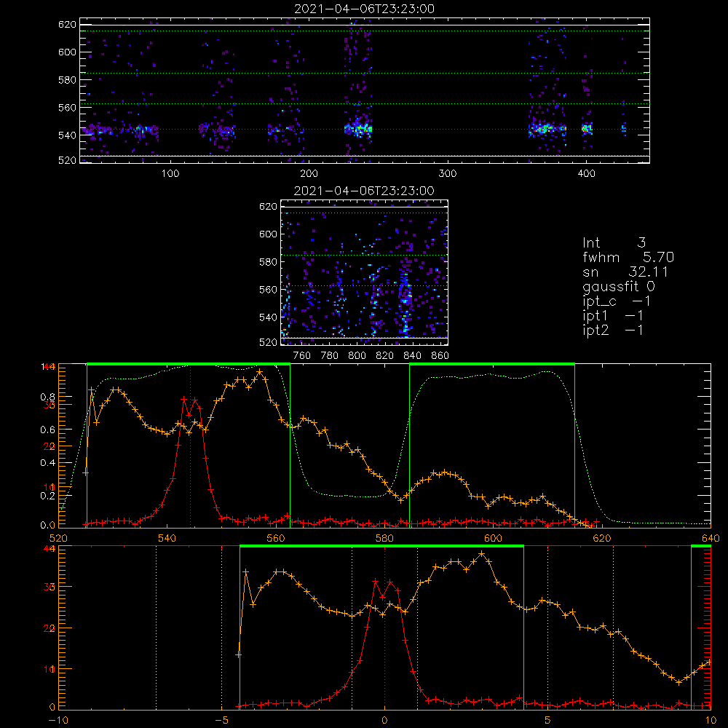Click the 800 x-axis label of middle image

click(x=357, y=356)
